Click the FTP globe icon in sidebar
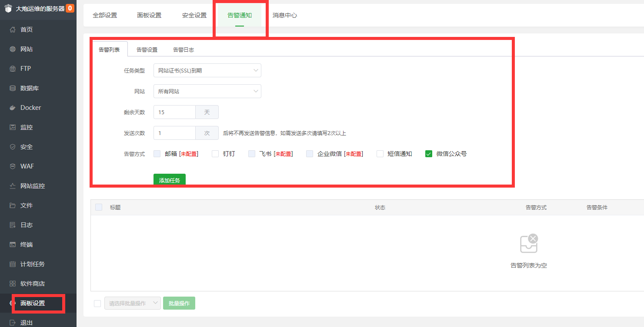 13,69
